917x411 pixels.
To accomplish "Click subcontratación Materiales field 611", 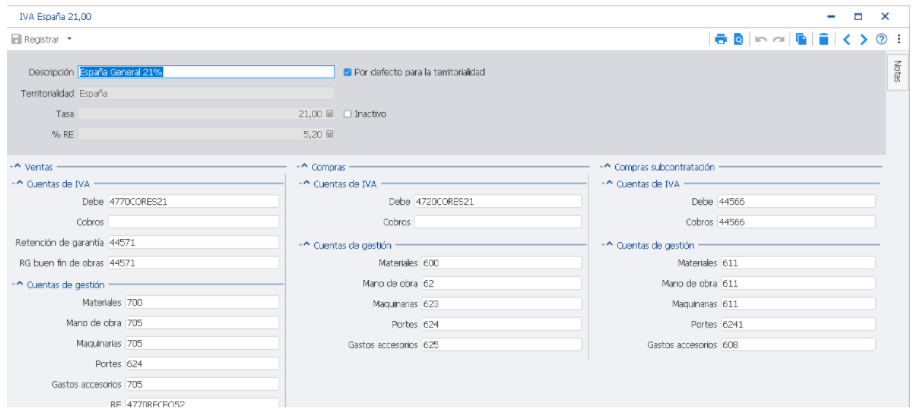I will point(798,263).
